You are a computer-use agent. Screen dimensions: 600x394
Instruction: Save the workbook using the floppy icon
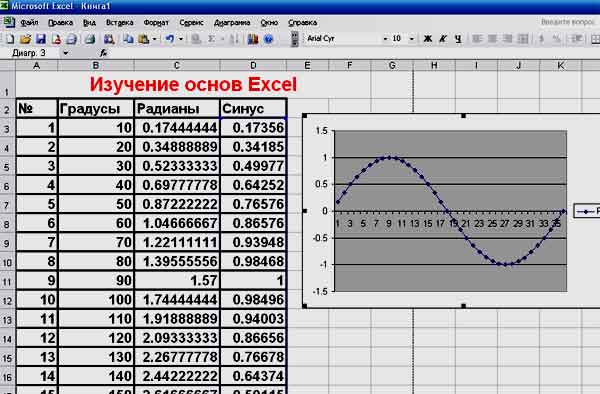point(41,39)
